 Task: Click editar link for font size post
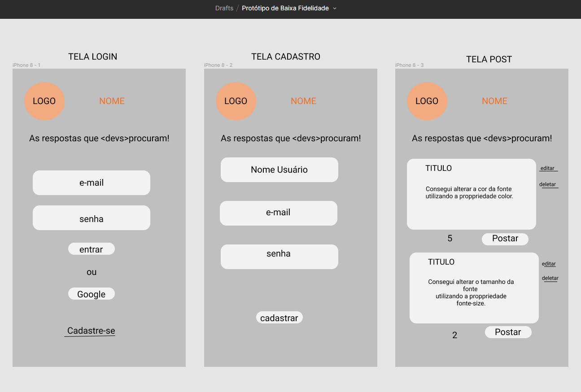pyautogui.click(x=550, y=264)
